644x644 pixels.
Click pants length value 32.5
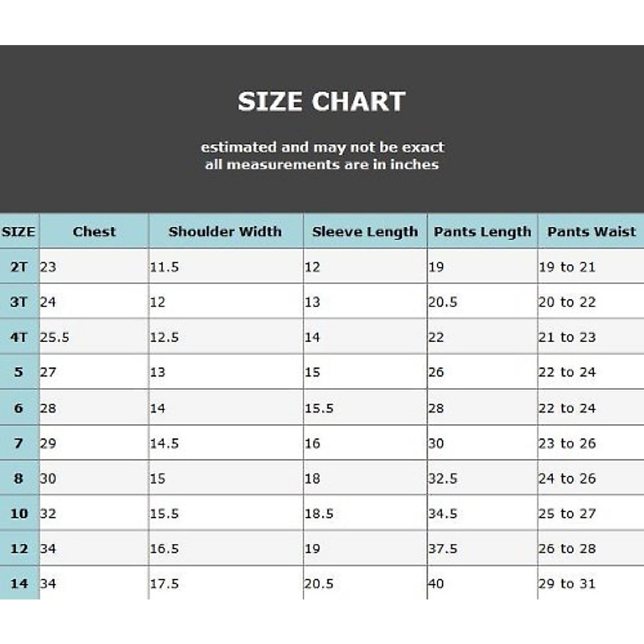pyautogui.click(x=443, y=478)
